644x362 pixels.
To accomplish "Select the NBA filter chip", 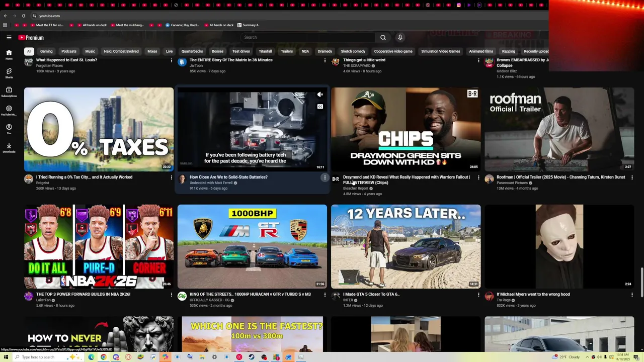I will 305,51.
